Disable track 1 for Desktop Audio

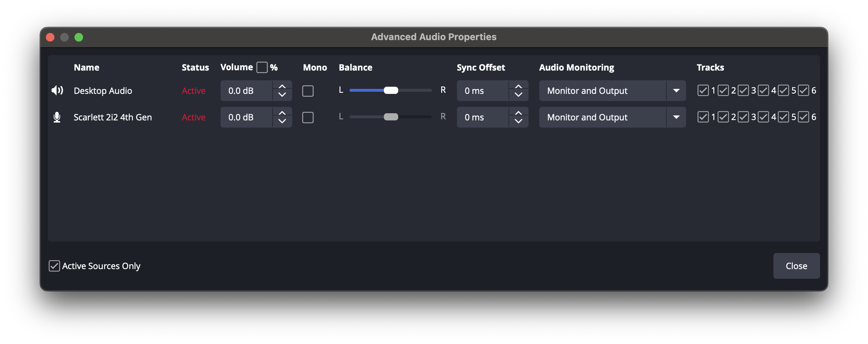coord(703,90)
